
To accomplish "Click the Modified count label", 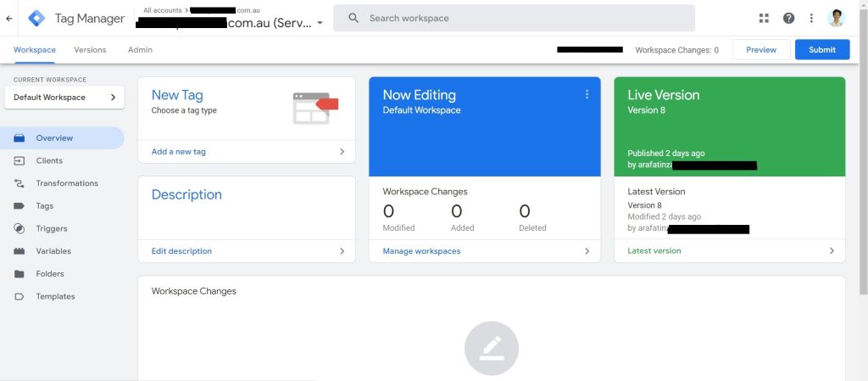I will click(x=398, y=228).
